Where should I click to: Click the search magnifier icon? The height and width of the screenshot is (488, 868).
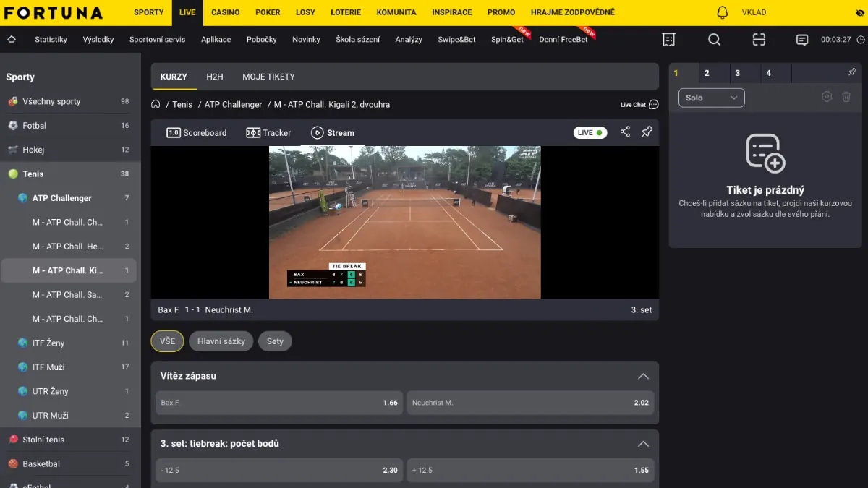pos(714,40)
